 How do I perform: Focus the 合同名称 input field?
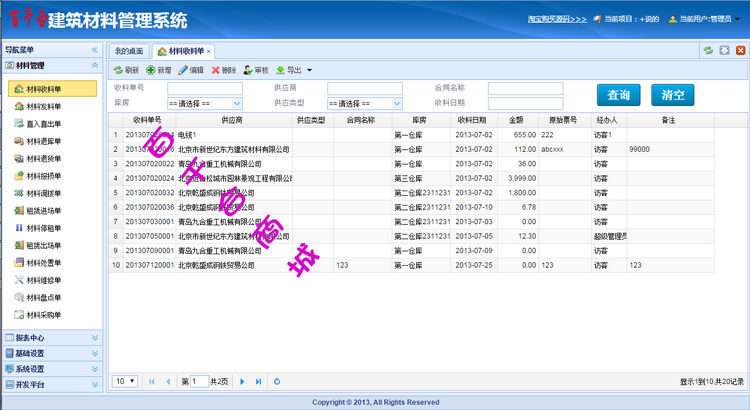click(526, 89)
